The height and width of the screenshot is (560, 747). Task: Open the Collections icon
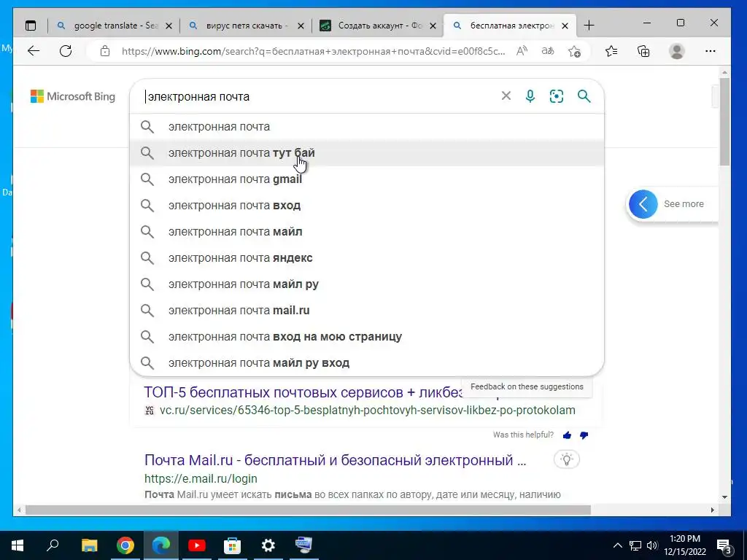[x=643, y=51]
